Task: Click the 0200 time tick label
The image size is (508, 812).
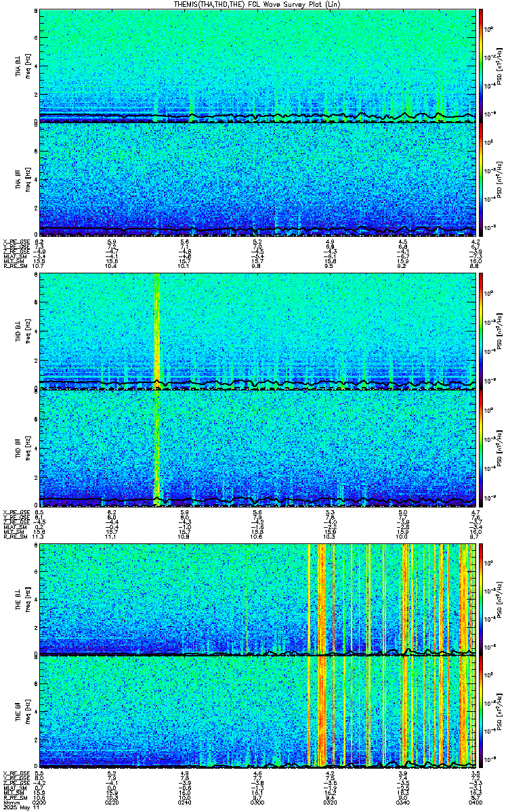Action: click(39, 803)
